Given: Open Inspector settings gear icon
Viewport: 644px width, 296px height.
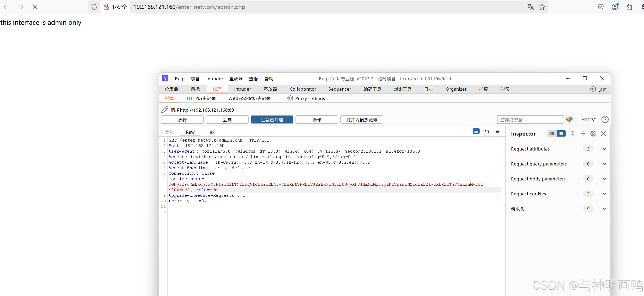Looking at the screenshot, I should [x=593, y=133].
